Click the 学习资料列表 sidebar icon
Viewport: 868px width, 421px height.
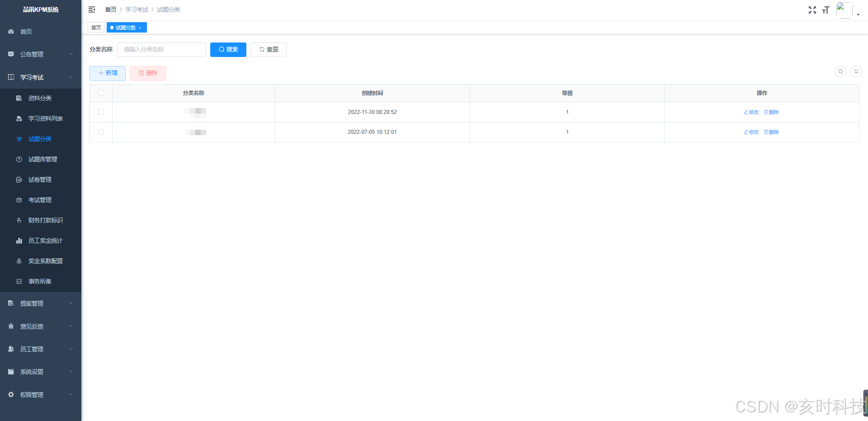coord(19,118)
